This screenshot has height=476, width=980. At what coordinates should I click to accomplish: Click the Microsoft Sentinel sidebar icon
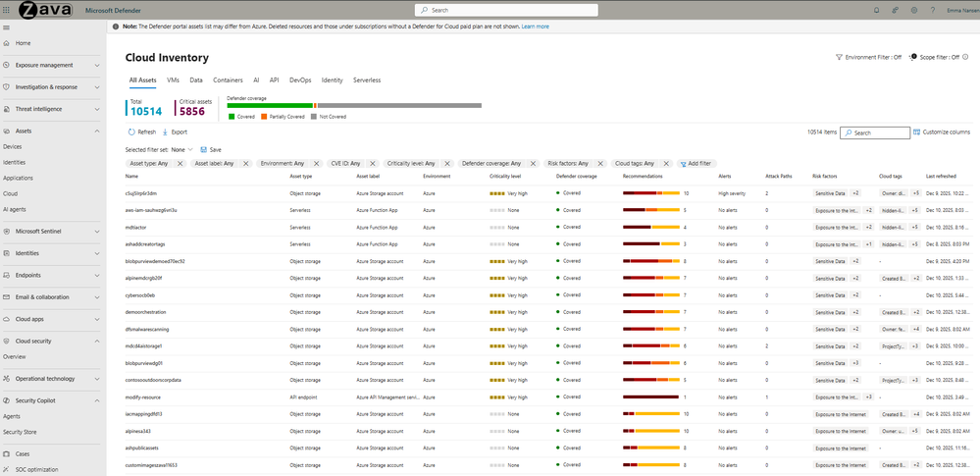pyautogui.click(x=6, y=232)
